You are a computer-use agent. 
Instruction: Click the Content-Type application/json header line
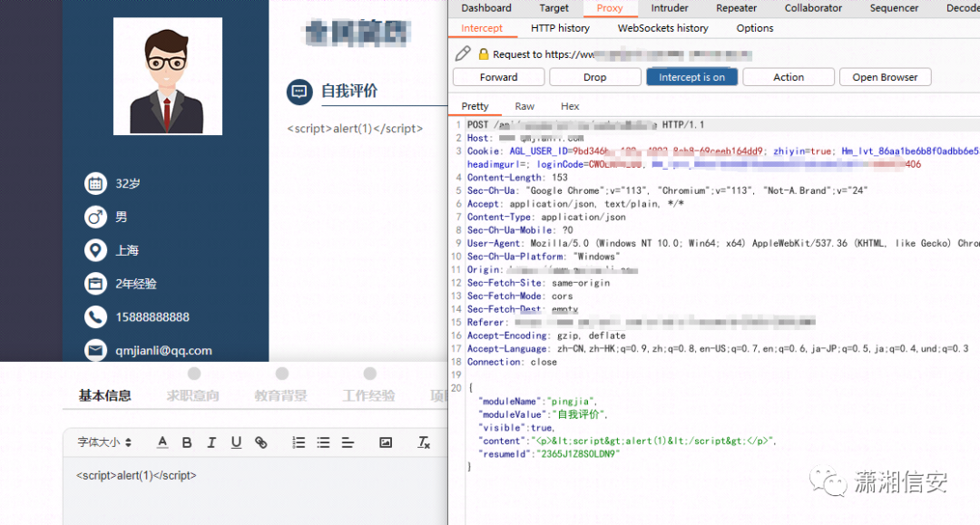point(546,217)
